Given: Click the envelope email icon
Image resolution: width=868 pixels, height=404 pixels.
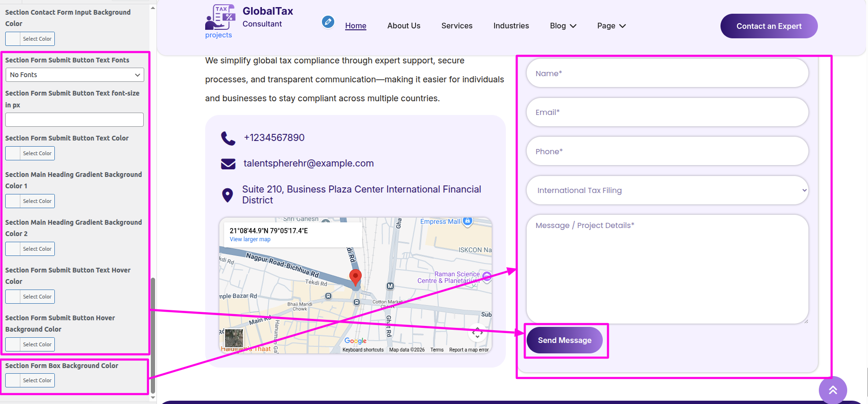Looking at the screenshot, I should (x=228, y=164).
